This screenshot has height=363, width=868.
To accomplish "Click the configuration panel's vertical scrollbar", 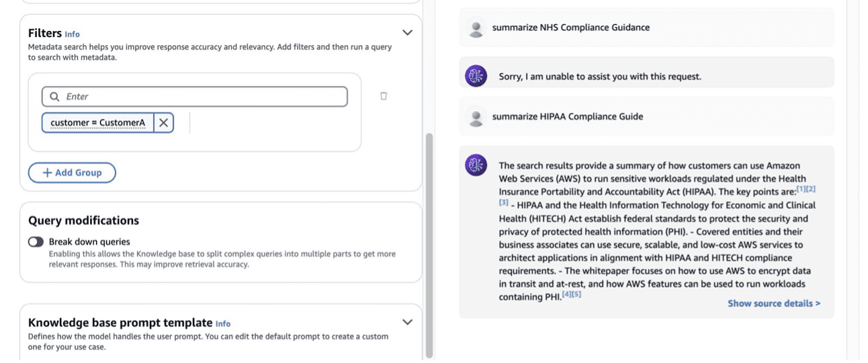I will 429,242.
